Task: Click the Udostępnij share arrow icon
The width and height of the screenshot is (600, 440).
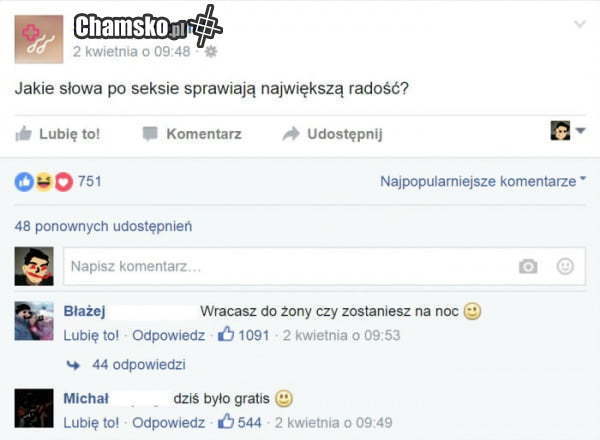Action: point(291,134)
